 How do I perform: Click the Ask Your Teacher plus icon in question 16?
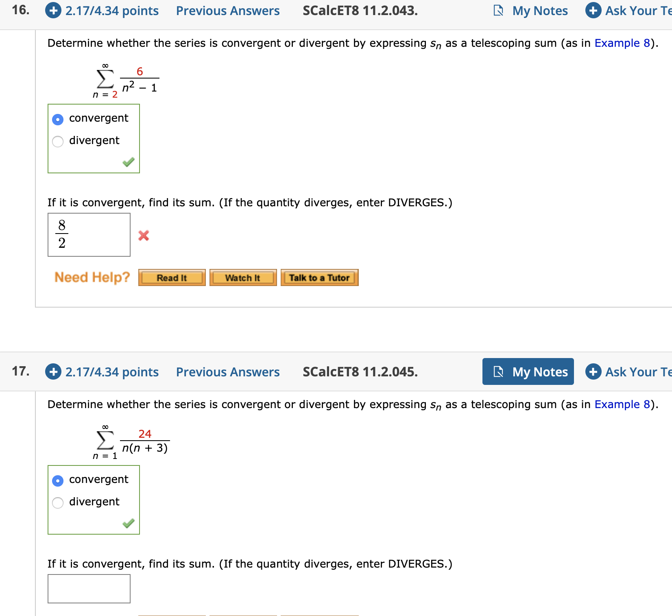tap(593, 11)
